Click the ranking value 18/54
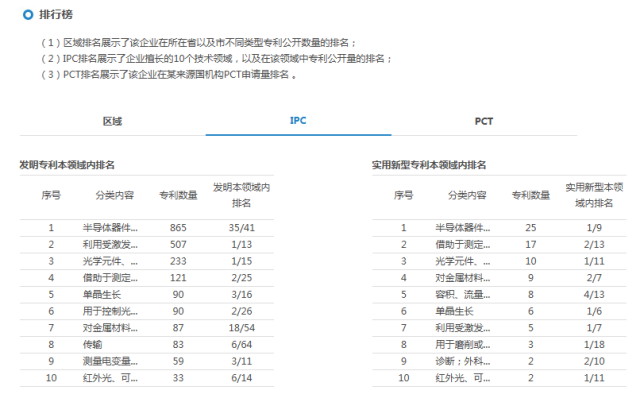This screenshot has height=398, width=640. tap(242, 328)
